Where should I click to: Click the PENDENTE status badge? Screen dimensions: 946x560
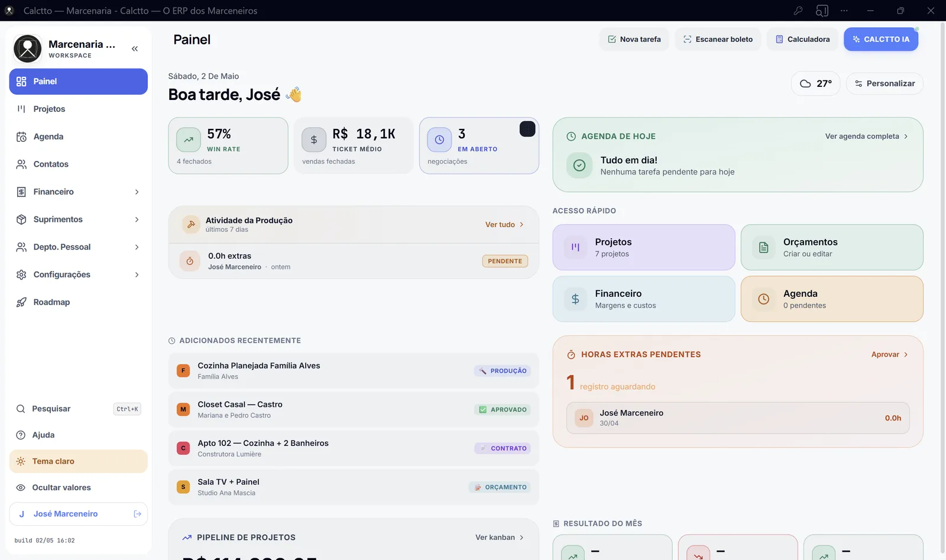click(505, 261)
